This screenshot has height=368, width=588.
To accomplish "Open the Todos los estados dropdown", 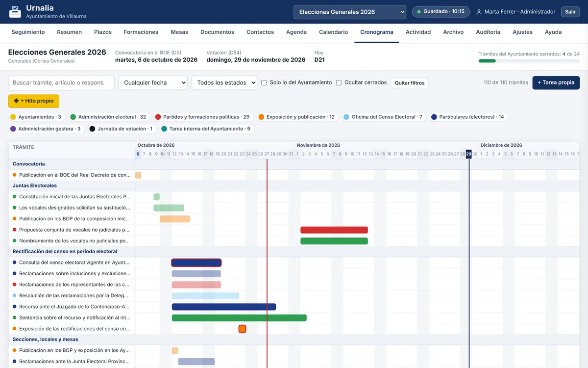I will 224,83.
